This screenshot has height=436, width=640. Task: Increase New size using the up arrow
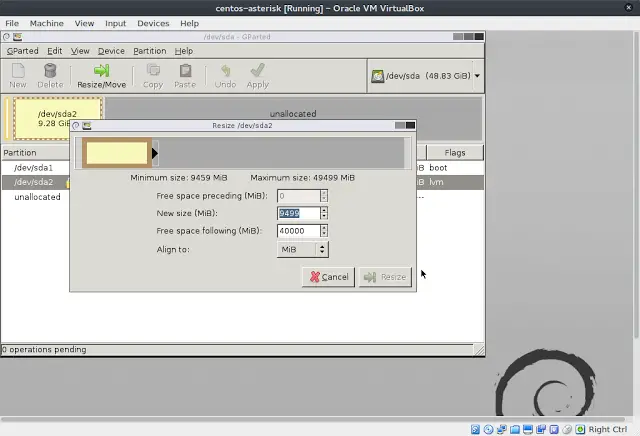(324, 210)
